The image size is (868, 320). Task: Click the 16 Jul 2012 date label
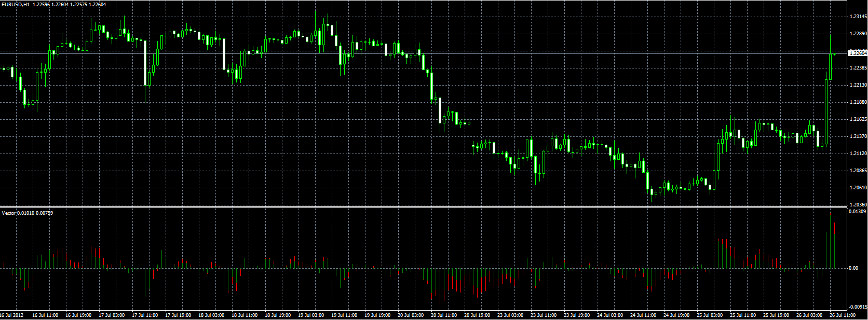[x=12, y=315]
